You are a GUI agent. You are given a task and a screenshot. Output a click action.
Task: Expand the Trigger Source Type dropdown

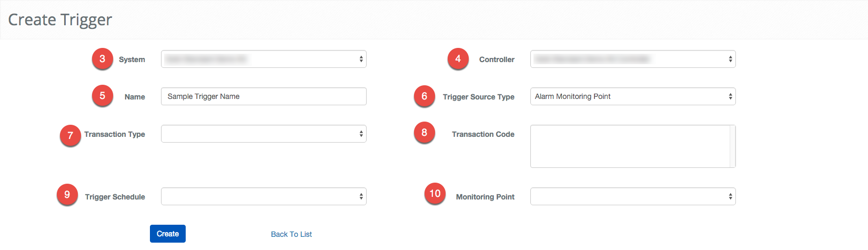[x=632, y=96]
